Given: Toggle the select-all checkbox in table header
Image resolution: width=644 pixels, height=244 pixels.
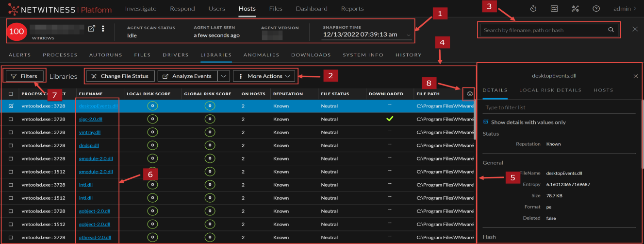Looking at the screenshot, I should coord(11,94).
